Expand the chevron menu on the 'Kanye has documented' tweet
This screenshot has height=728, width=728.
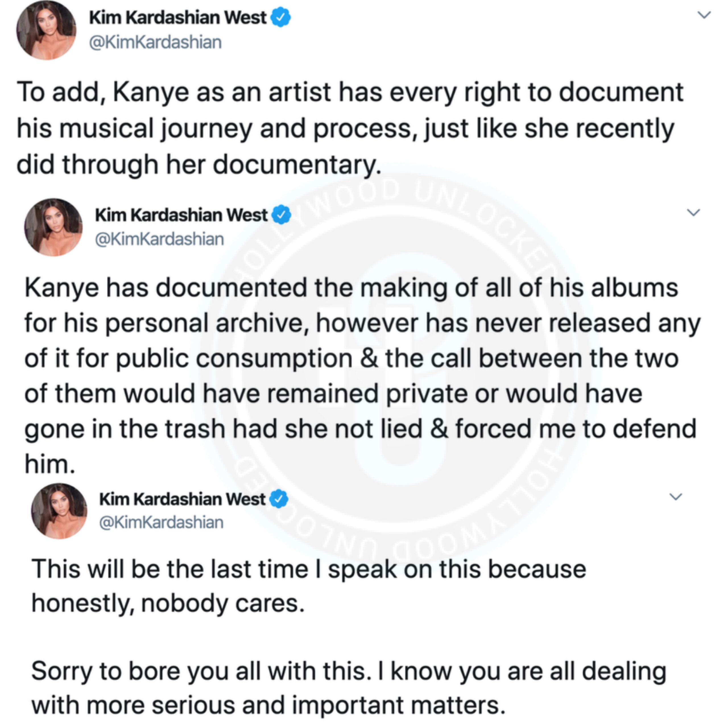(693, 212)
